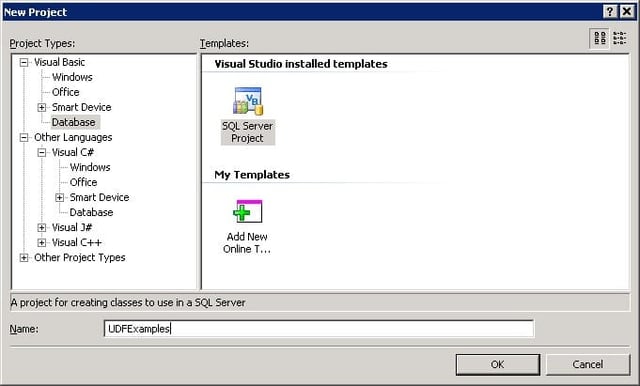Viewport: 640px width, 386px height.
Task: Click the Add New Online T... label
Action: coord(247,243)
